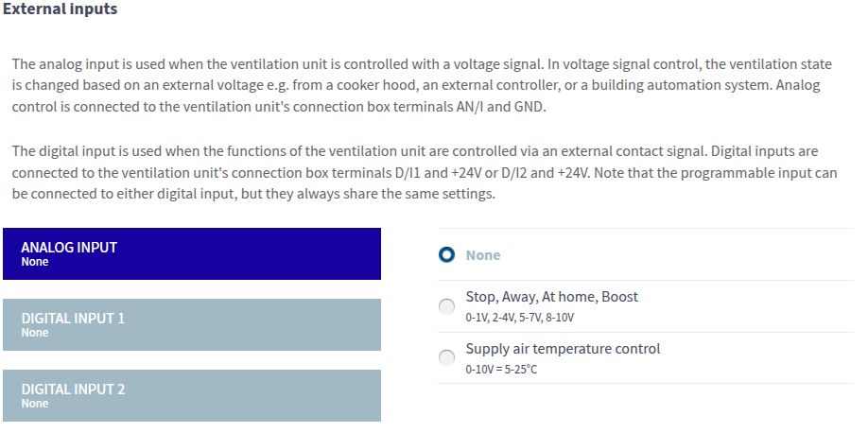Click the '0-10V = 5-25°C' description text

(x=501, y=369)
